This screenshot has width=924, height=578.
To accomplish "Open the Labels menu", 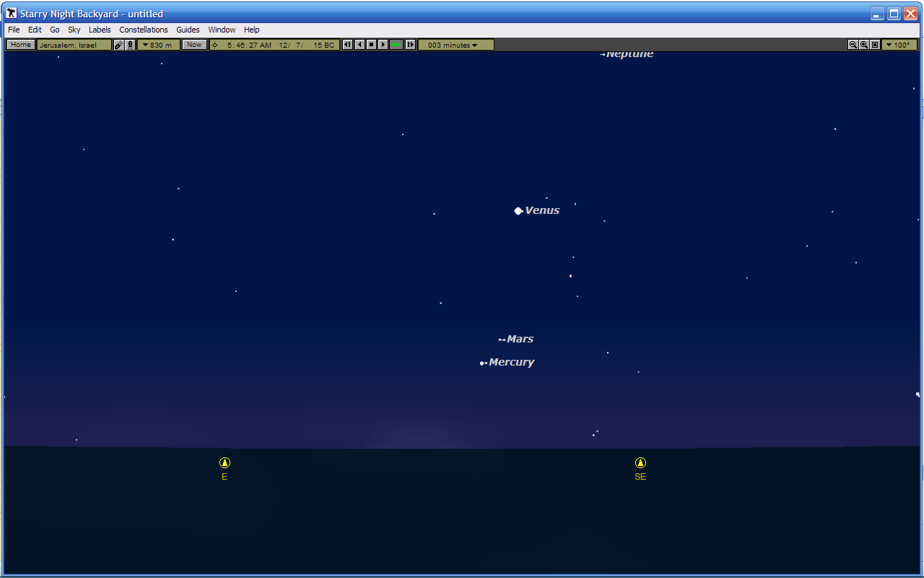I will 100,30.
